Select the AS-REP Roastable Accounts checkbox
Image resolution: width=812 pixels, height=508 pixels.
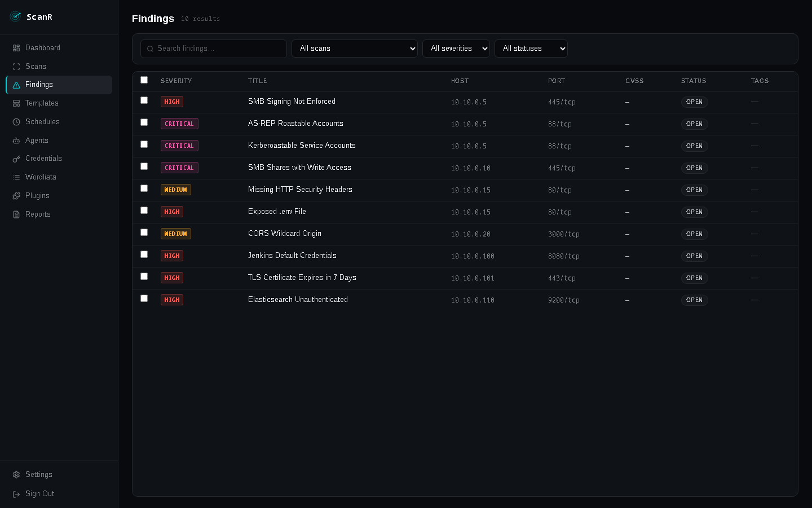[x=144, y=122]
